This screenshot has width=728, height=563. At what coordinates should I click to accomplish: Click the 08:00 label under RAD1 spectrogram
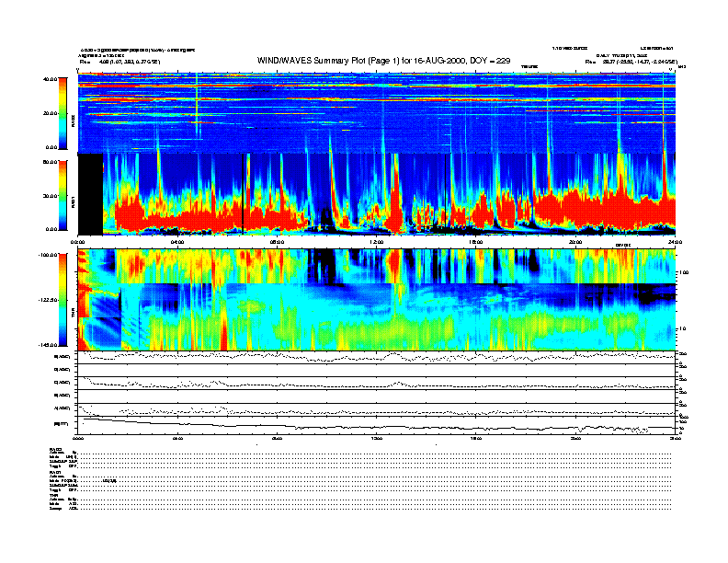[x=277, y=242]
